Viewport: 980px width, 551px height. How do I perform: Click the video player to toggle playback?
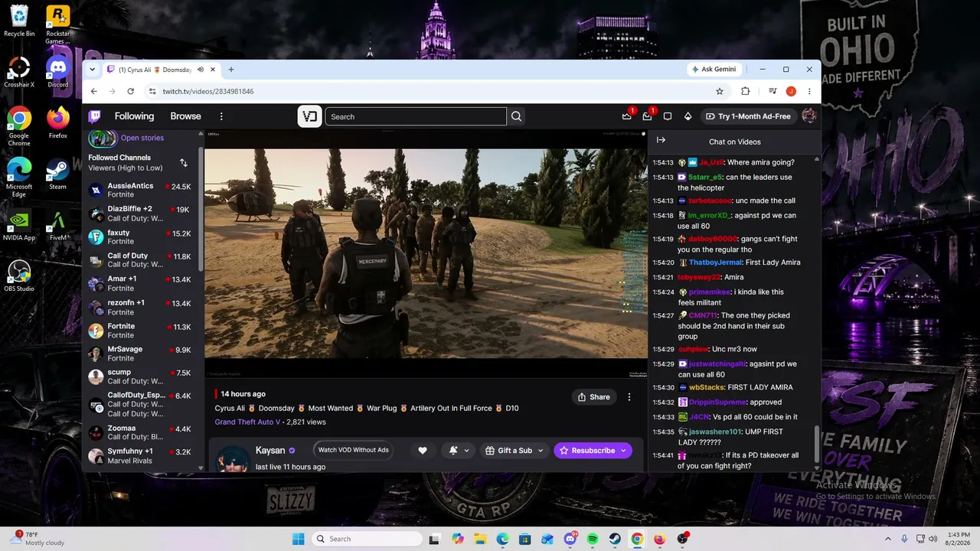pyautogui.click(x=426, y=253)
